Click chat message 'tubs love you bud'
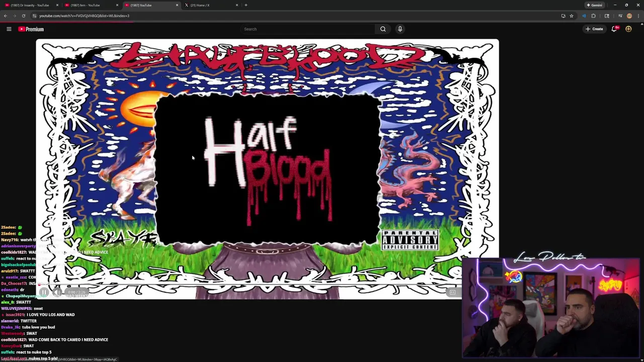The image size is (644, 362). click(38, 327)
